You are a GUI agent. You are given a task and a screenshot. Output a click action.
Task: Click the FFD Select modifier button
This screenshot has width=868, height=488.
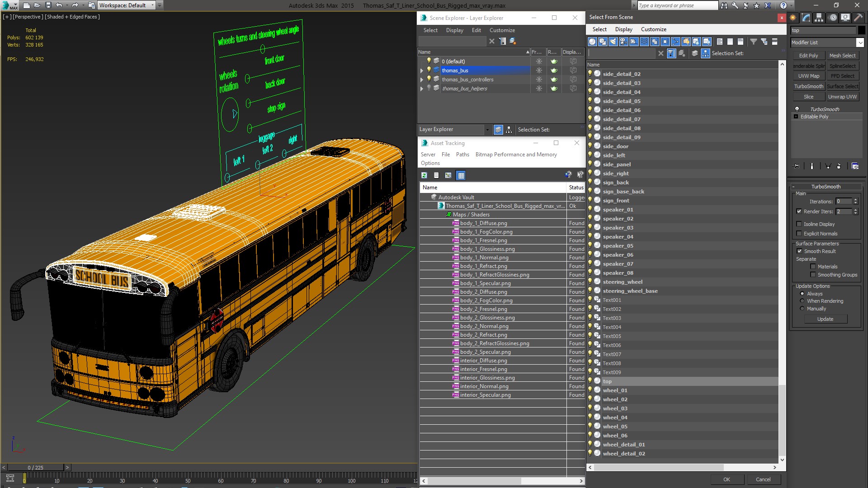click(x=842, y=76)
